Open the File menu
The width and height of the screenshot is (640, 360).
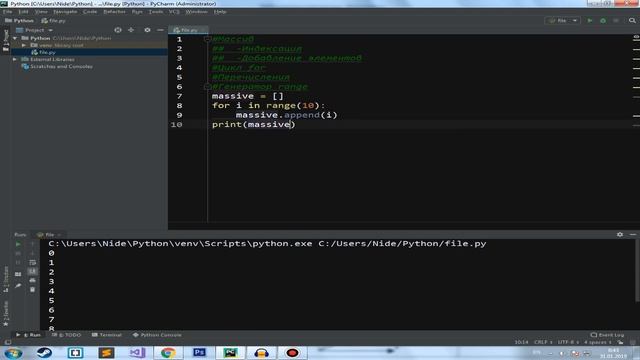click(x=7, y=12)
